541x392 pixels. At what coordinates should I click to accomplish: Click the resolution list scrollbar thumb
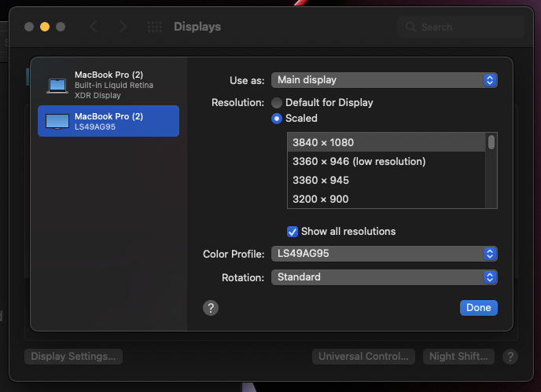click(491, 142)
